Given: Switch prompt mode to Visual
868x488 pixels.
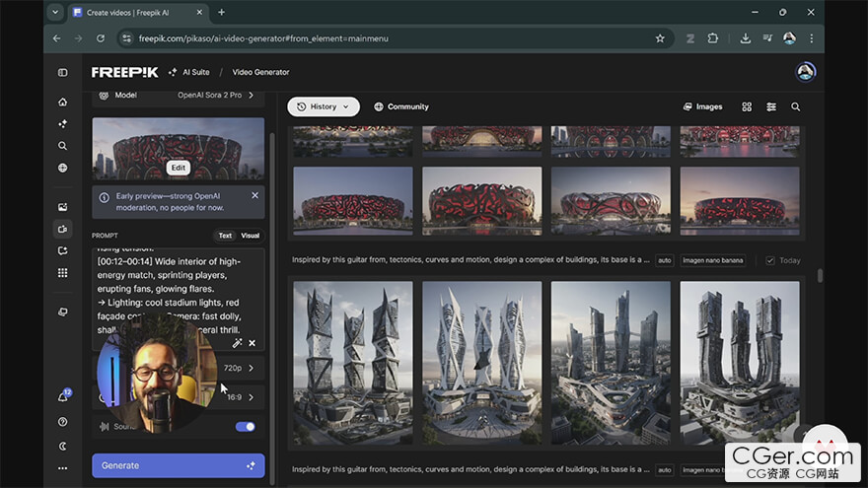Looking at the screenshot, I should click(x=250, y=236).
